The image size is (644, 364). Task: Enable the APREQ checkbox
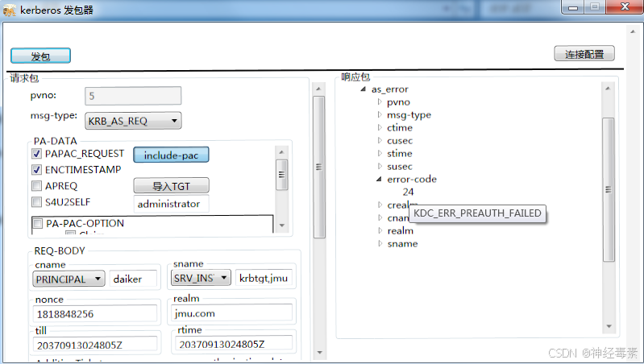pos(36,186)
